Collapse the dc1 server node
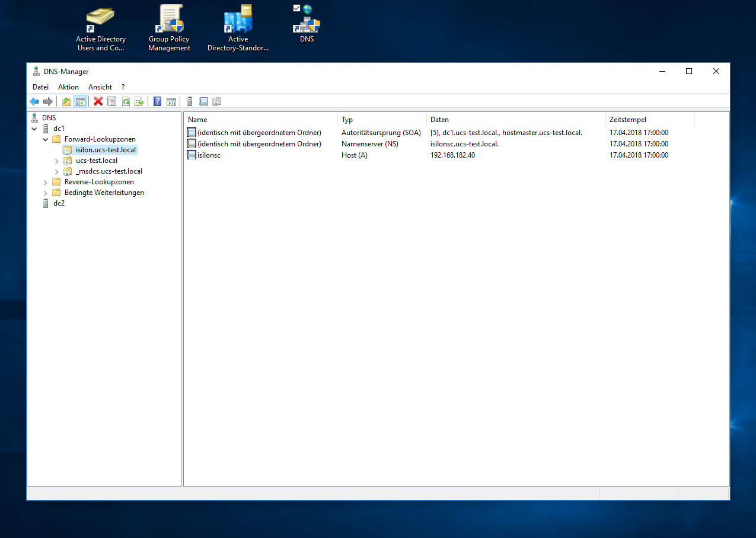756x538 pixels. 34,129
